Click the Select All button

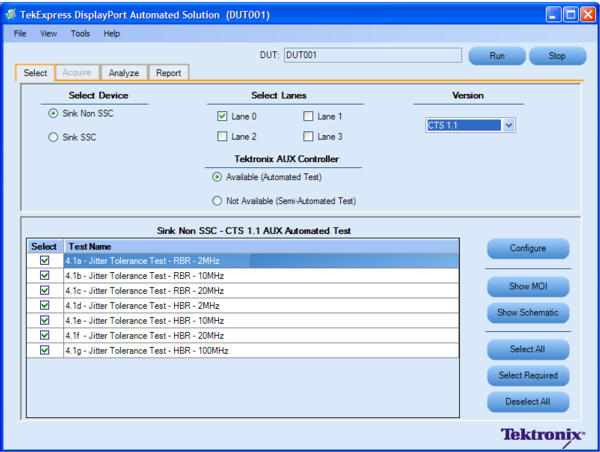click(x=528, y=349)
